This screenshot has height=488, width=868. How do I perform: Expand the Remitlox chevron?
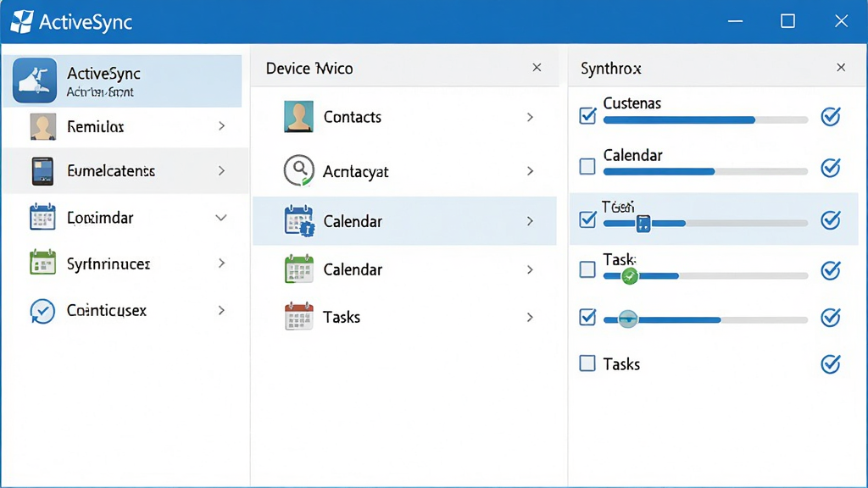pyautogui.click(x=221, y=126)
